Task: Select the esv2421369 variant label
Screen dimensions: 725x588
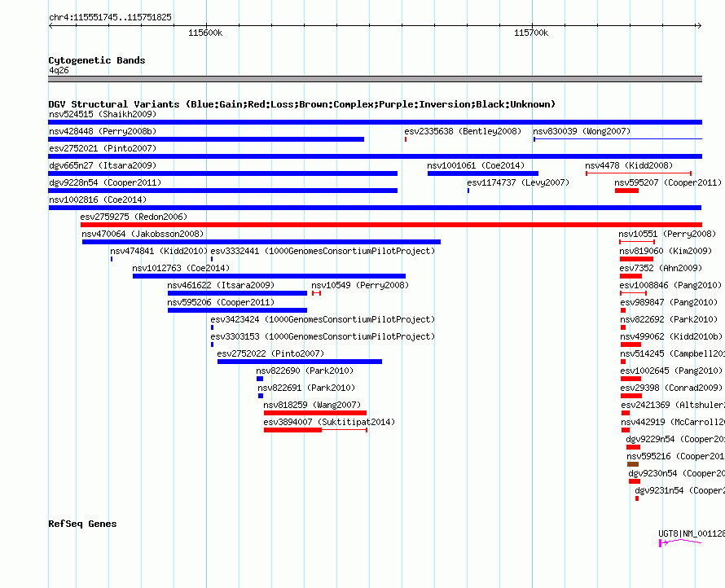Action: [673, 405]
